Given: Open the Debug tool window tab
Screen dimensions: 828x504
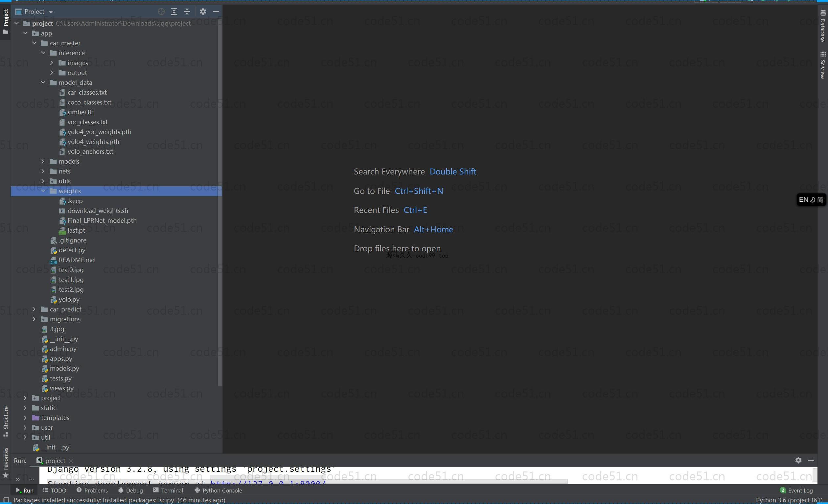Looking at the screenshot, I should coord(131,491).
